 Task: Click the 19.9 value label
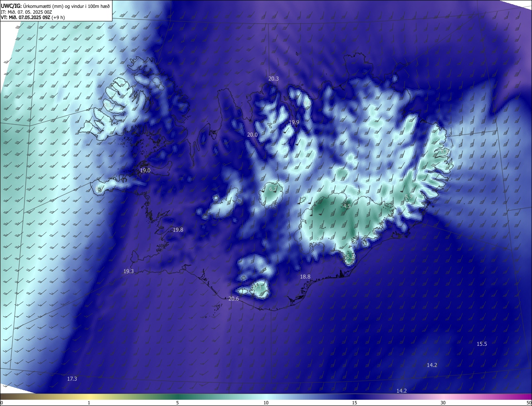[294, 122]
